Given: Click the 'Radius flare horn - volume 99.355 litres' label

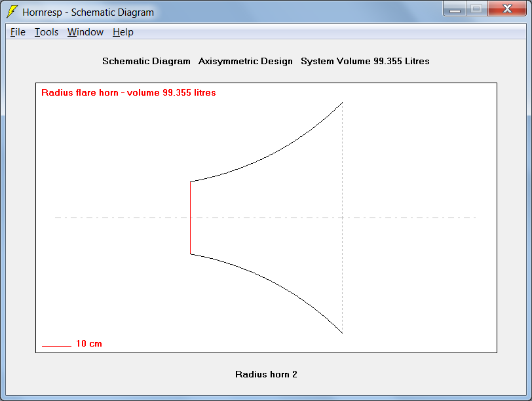Looking at the screenshot, I should 128,92.
